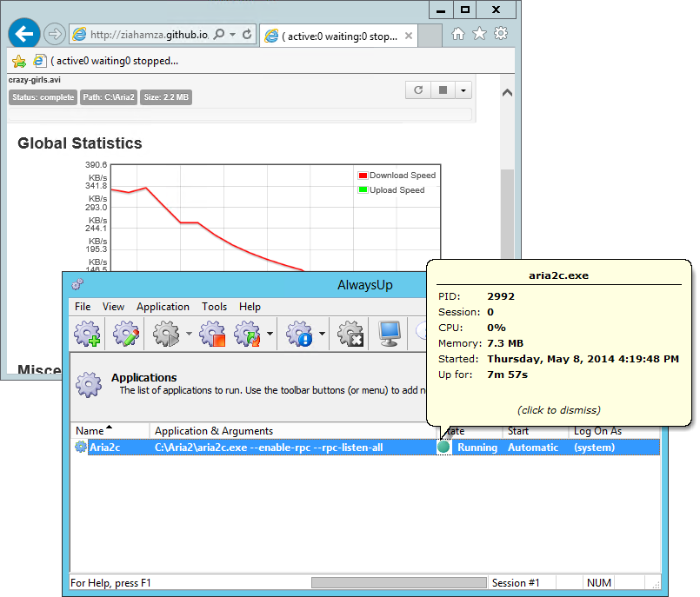The height and width of the screenshot is (597, 700).
Task: Open browser Tools gear icon
Action: tap(501, 34)
